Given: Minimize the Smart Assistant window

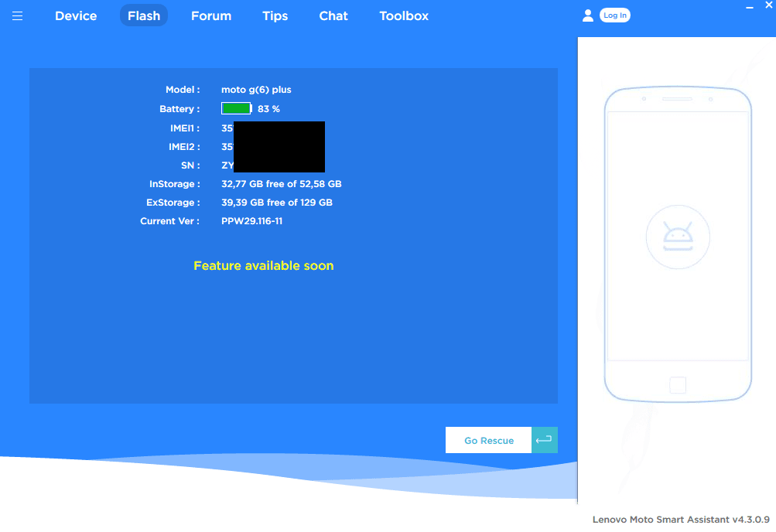Looking at the screenshot, I should coord(750,7).
